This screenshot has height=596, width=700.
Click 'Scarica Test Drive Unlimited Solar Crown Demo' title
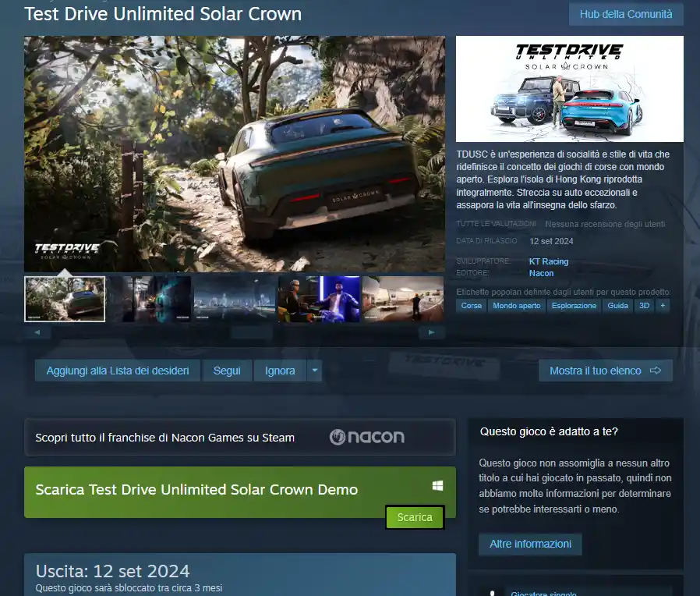(x=196, y=490)
